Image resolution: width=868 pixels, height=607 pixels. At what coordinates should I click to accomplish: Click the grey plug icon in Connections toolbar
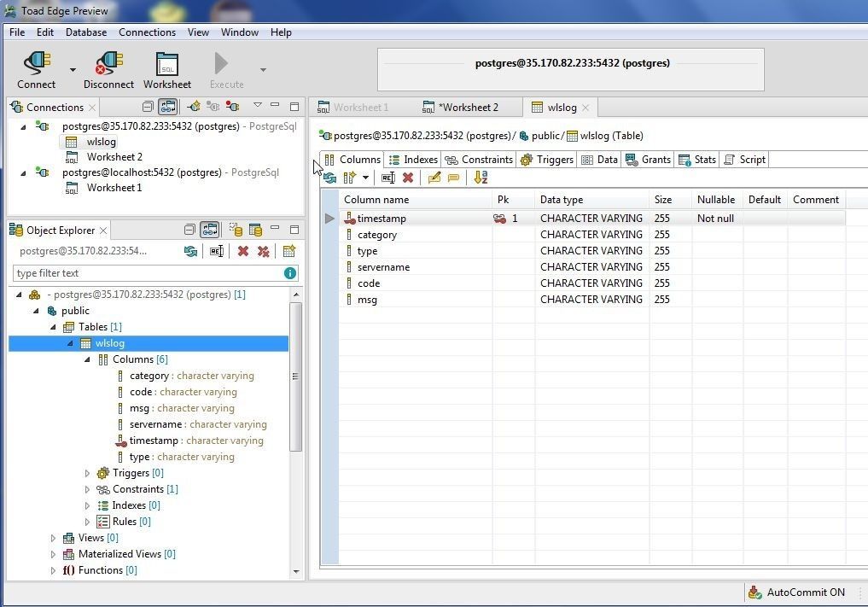pyautogui.click(x=213, y=107)
